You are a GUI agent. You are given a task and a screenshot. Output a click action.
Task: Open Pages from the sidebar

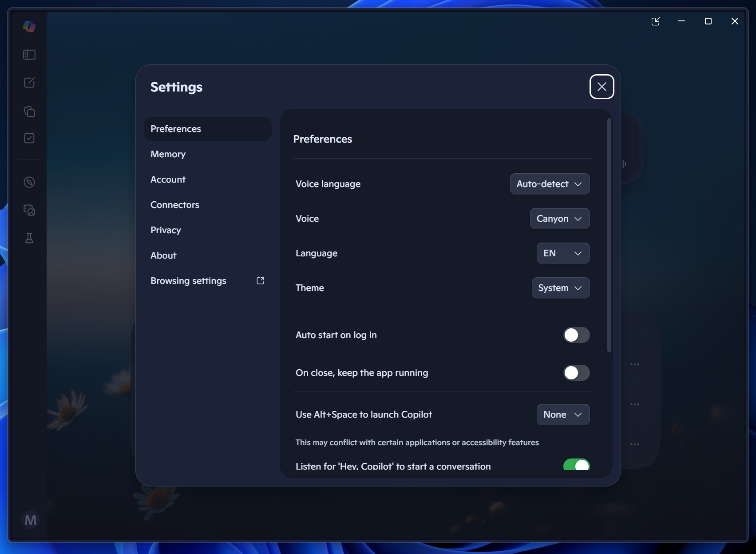[x=29, y=112]
